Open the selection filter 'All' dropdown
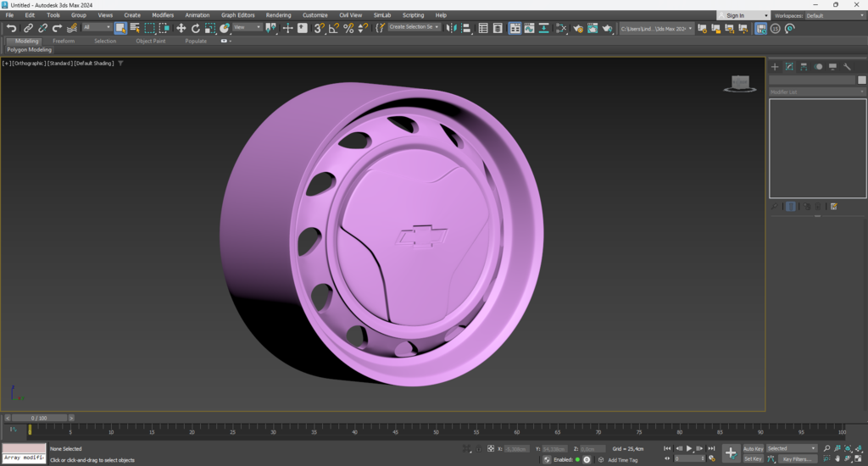This screenshot has width=868, height=466. pos(97,27)
